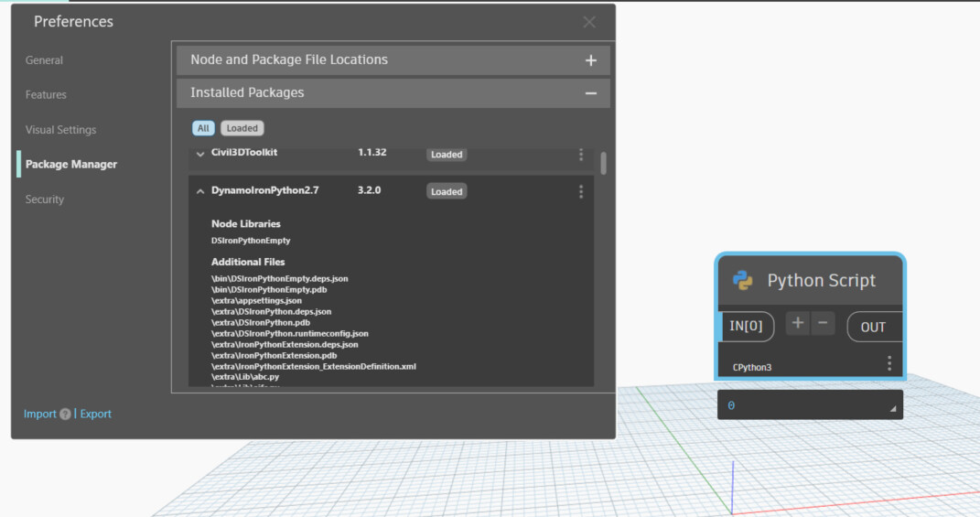
Task: Expand the Civil3DToolkit package chevron
Action: click(200, 154)
